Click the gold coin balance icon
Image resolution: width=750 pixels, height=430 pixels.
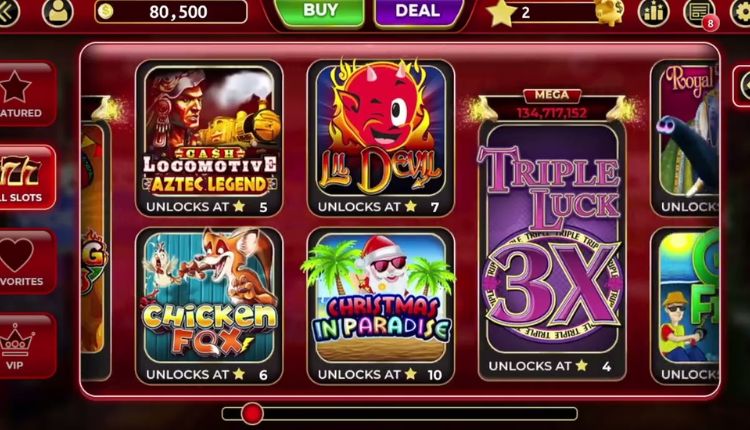[x=106, y=11]
